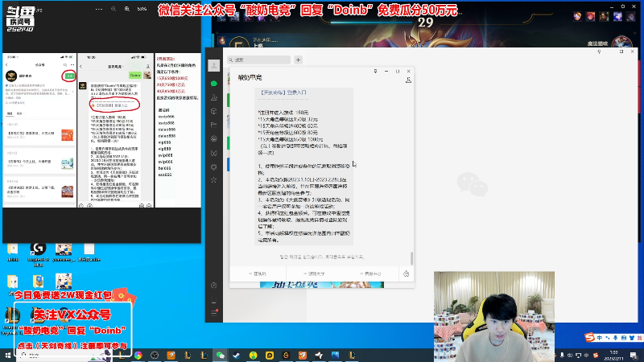Click the plus button beside WeChat search
The width and height of the screenshot is (644, 362).
pos(298,60)
